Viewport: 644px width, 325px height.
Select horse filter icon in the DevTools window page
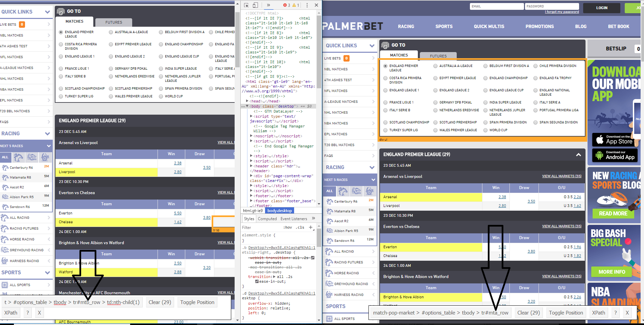click(18, 157)
